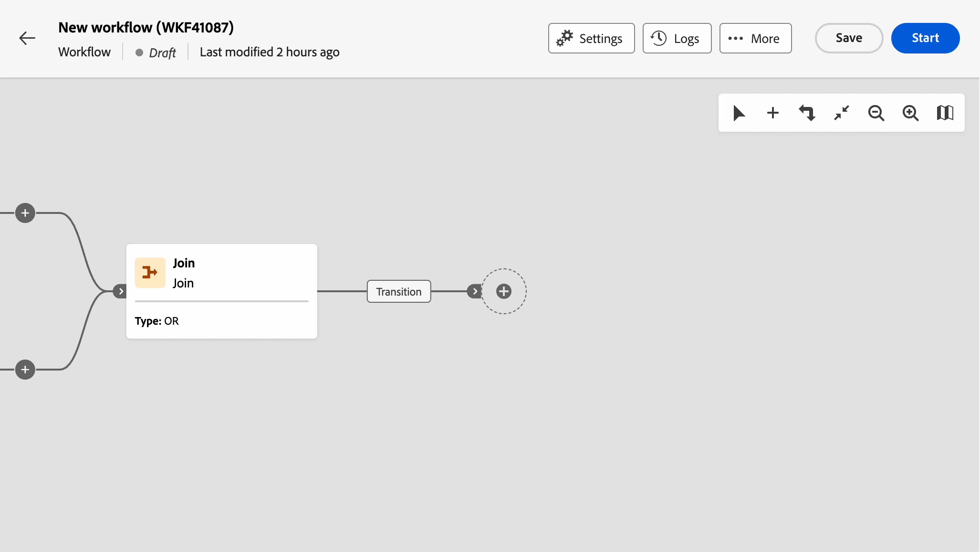Image resolution: width=980 pixels, height=552 pixels.
Task: Click the Join node input chevron
Action: coord(121,291)
